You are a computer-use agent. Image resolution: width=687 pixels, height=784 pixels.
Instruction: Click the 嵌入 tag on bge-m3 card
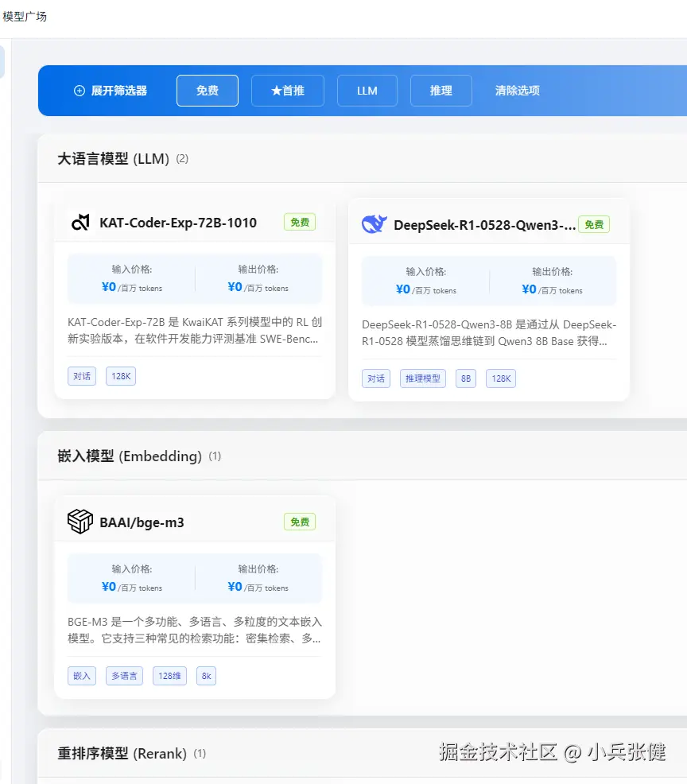tap(82, 676)
